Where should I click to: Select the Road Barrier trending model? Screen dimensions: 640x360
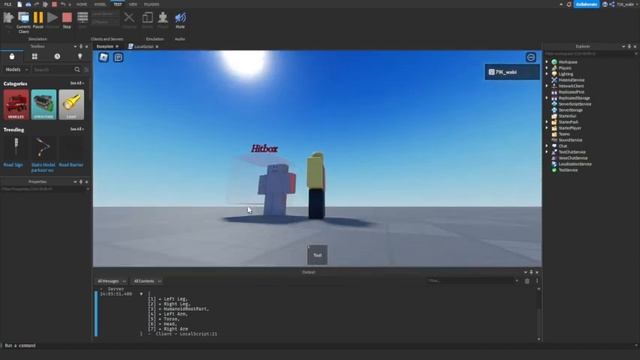click(x=71, y=152)
